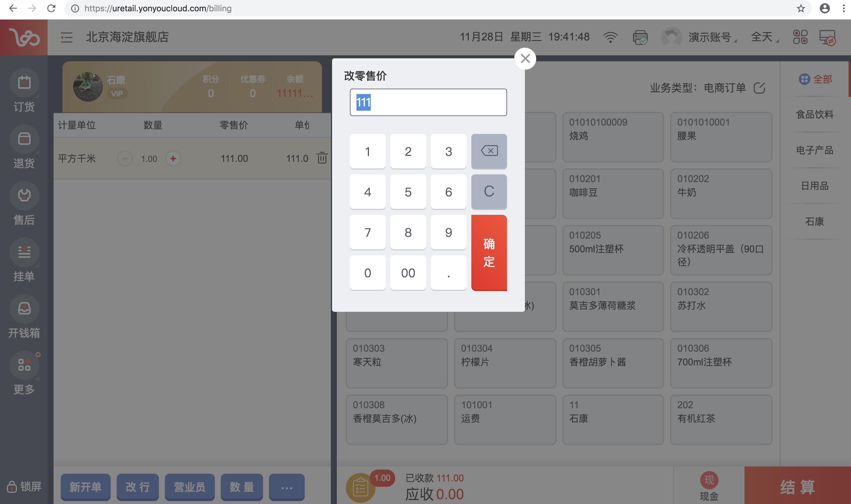Viewport: 851px width, 504px height.
Task: Open the 订货 ordering panel in sidebar
Action: coord(24,90)
